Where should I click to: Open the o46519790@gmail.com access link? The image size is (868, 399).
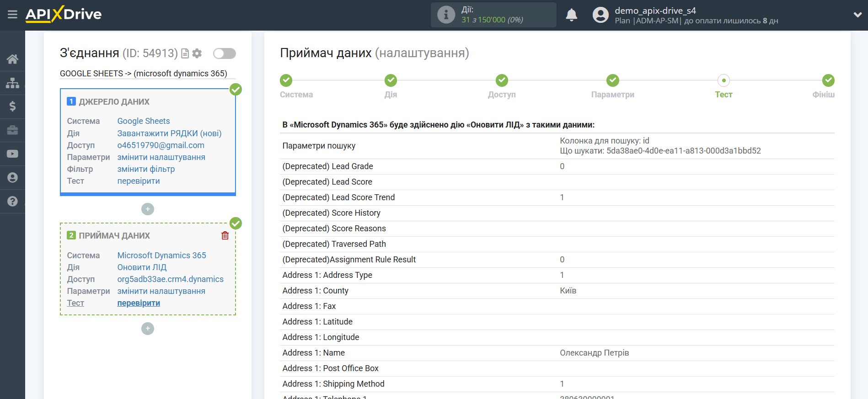click(x=161, y=145)
